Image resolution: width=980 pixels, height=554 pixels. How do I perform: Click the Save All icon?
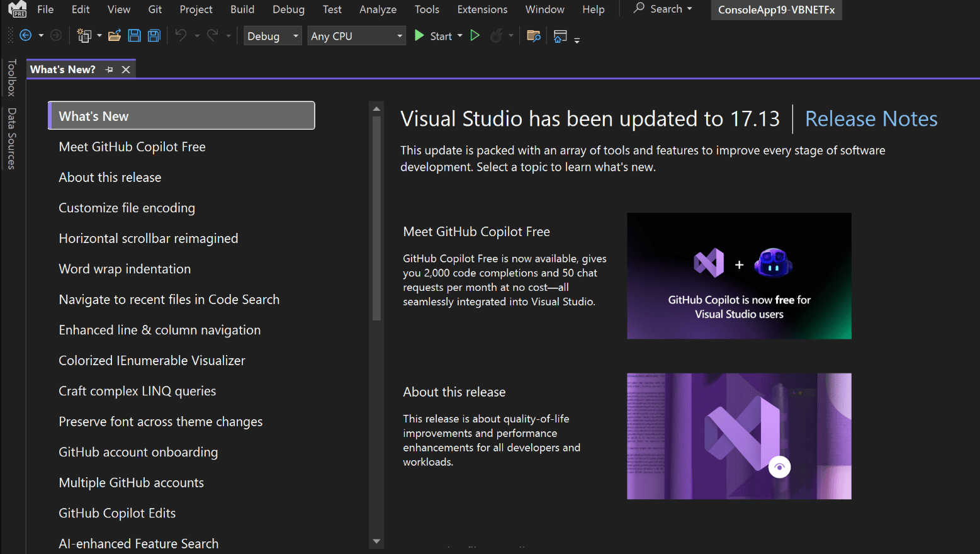154,36
